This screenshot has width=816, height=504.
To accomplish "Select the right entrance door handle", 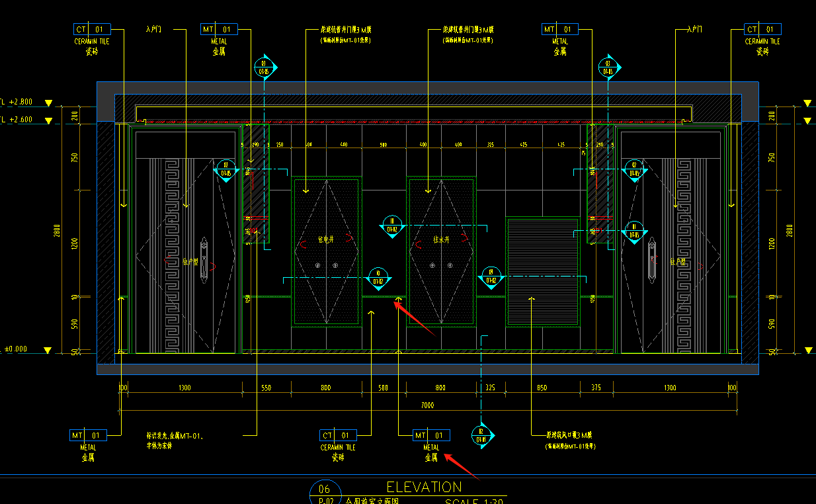I will [653, 259].
